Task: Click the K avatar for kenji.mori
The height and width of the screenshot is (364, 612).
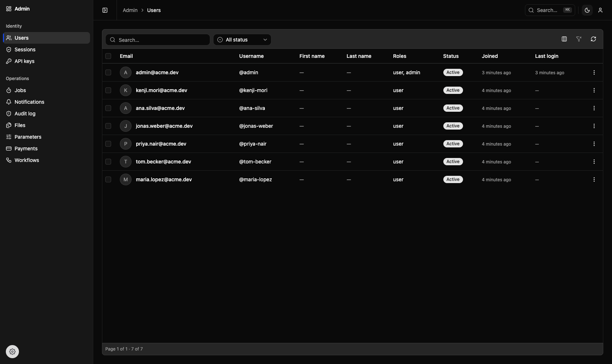Action: pyautogui.click(x=126, y=90)
